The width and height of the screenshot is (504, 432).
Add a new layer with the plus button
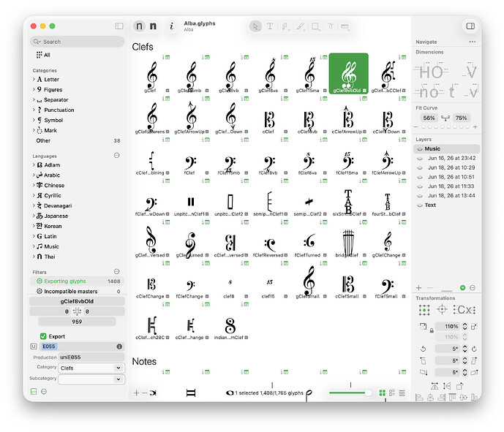419,288
